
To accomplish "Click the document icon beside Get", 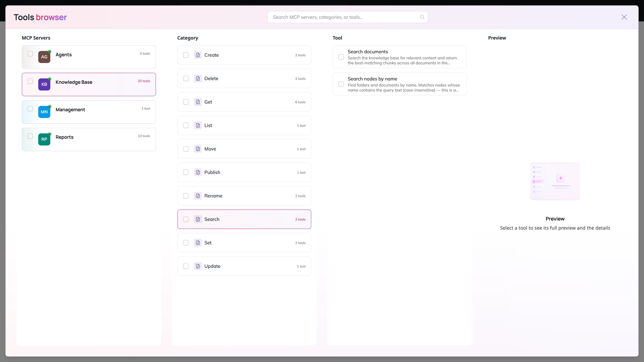I will click(198, 102).
